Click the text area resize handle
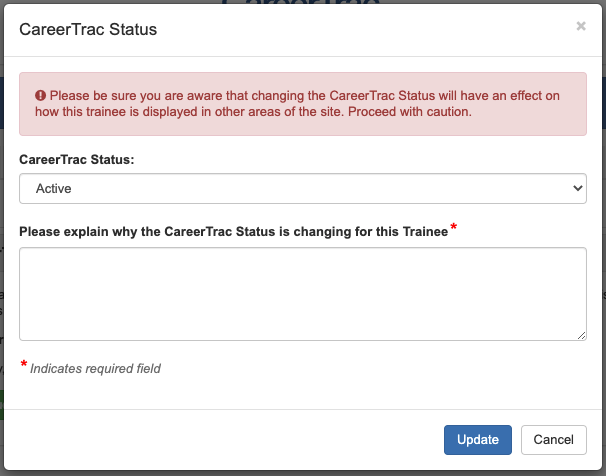Viewport: 606px width, 476px height. (581, 335)
